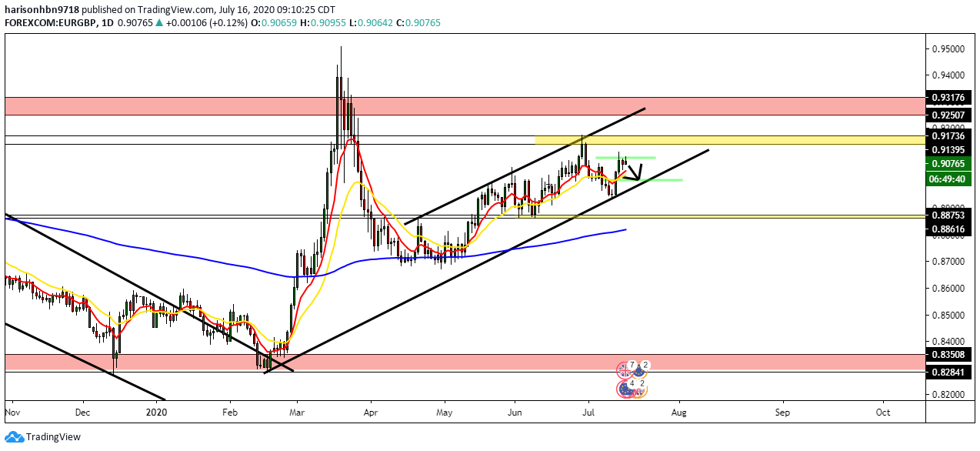Viewport: 980px width, 451px height.
Task: Click the TradingView logo icon
Action: (x=13, y=437)
